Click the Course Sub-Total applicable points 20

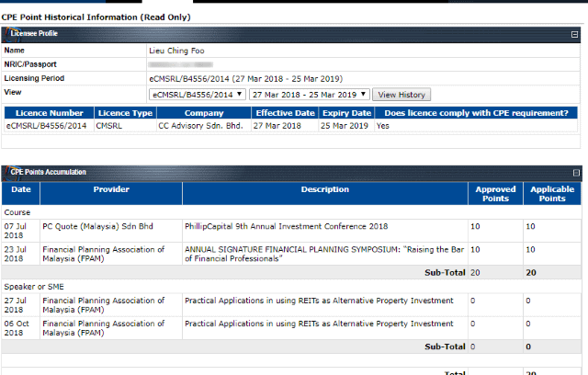click(531, 273)
